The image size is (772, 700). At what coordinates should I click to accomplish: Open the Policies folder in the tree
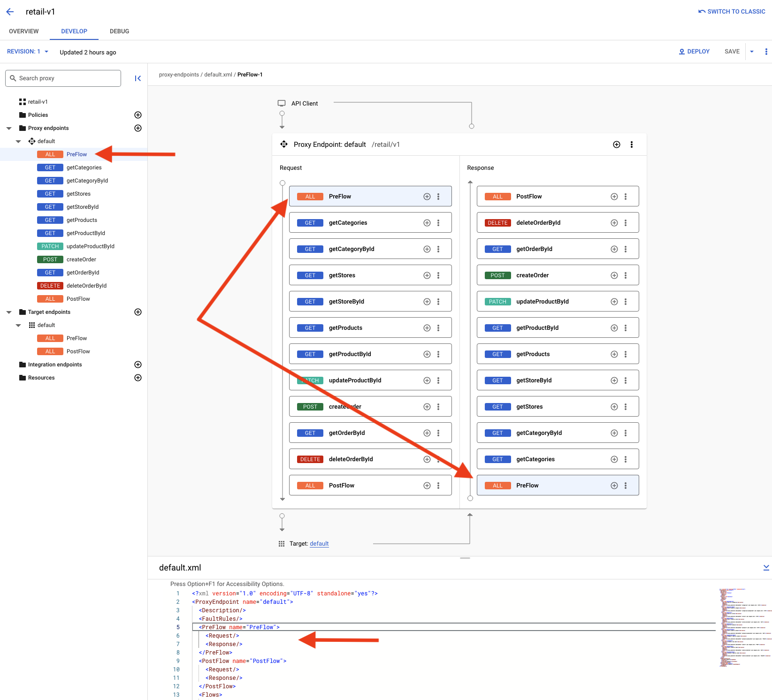click(x=38, y=115)
